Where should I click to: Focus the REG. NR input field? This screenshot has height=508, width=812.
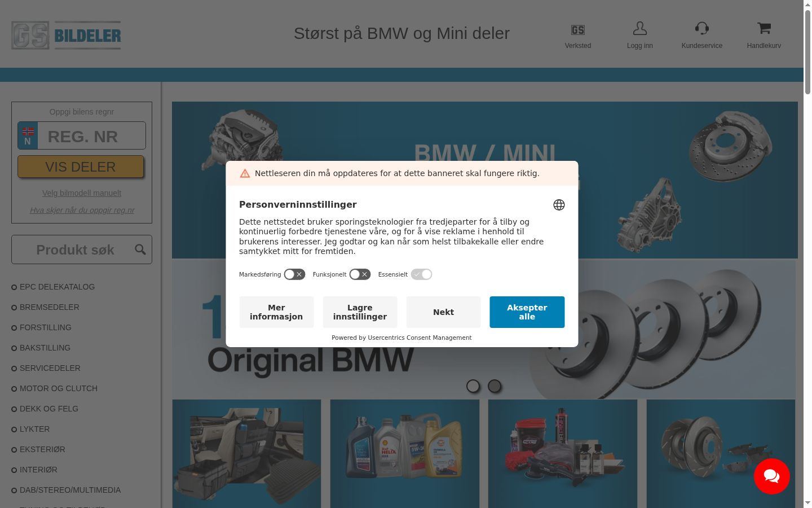tap(91, 135)
